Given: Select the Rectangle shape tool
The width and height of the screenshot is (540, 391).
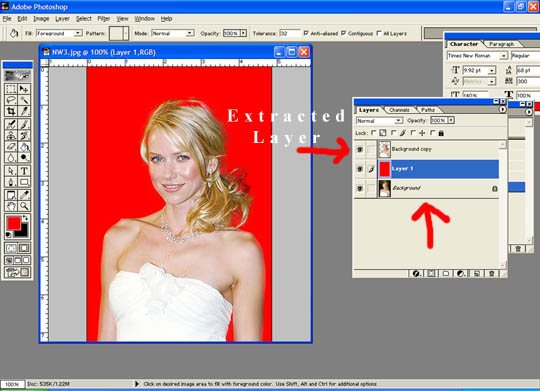Looking at the screenshot, I should pyautogui.click(x=24, y=182).
